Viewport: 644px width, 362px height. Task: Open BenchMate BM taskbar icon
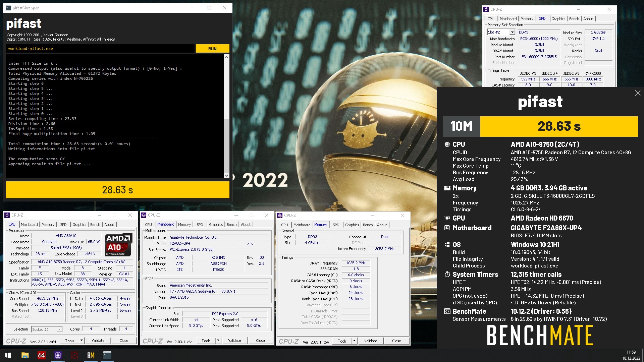(x=91, y=355)
